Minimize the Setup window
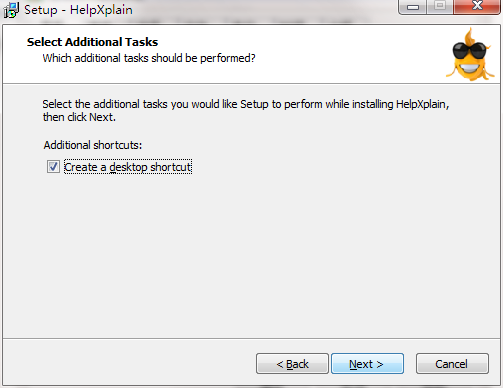503x388 pixels. 413,6
